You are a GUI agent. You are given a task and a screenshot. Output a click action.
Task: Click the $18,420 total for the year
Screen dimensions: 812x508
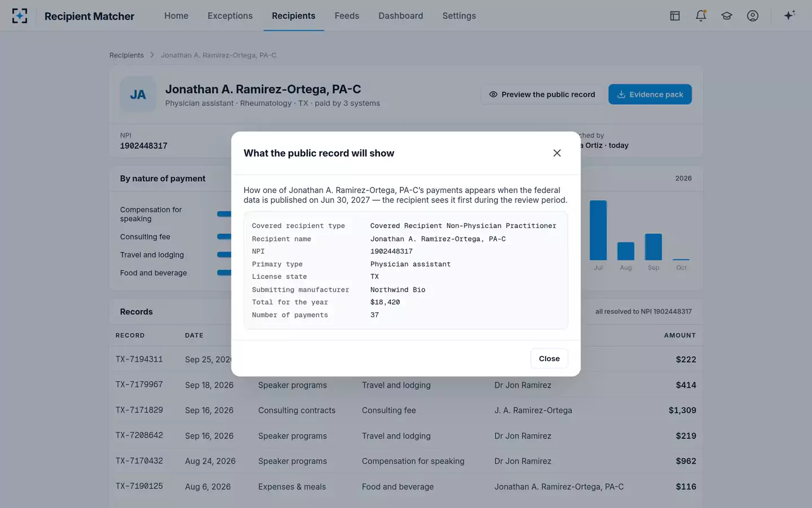(385, 303)
